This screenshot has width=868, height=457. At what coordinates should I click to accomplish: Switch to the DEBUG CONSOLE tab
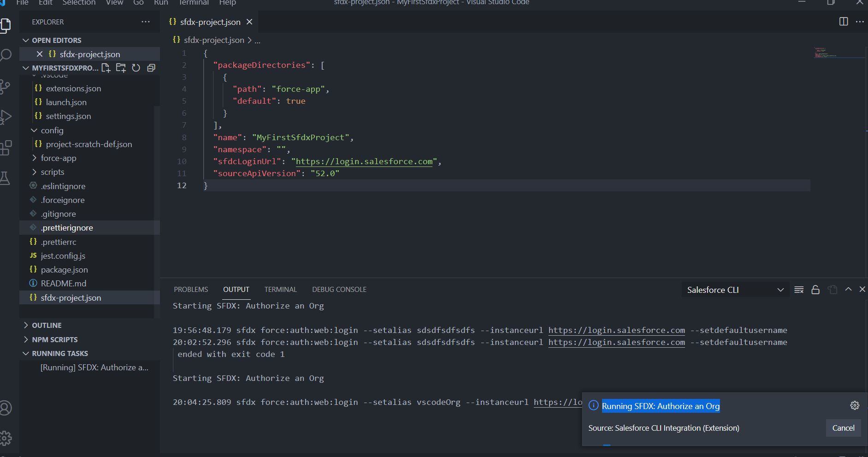[339, 289]
